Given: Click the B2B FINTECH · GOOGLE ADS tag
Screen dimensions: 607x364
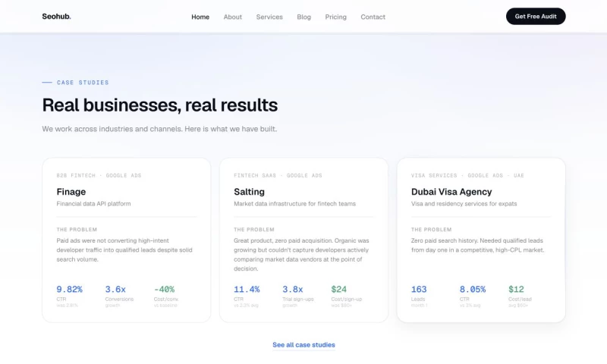Looking at the screenshot, I should [99, 176].
